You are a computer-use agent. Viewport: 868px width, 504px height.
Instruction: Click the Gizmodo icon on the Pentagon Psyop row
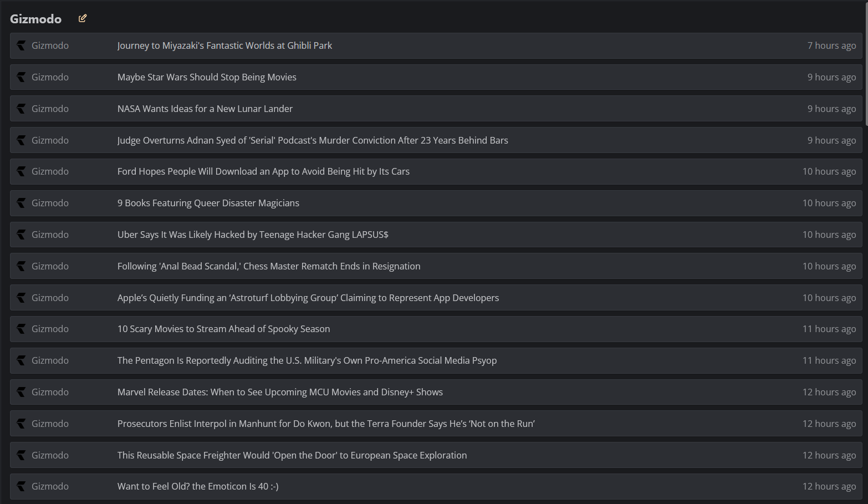(x=21, y=360)
